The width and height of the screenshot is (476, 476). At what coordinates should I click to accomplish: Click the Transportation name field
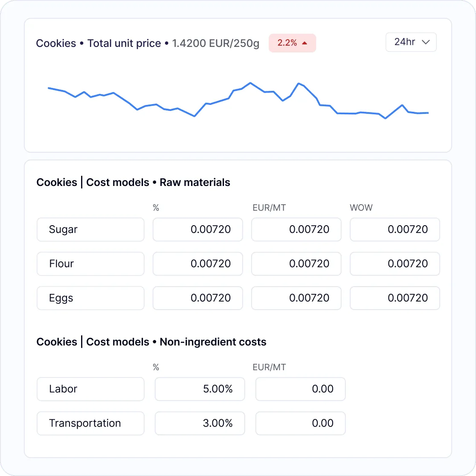pos(90,424)
